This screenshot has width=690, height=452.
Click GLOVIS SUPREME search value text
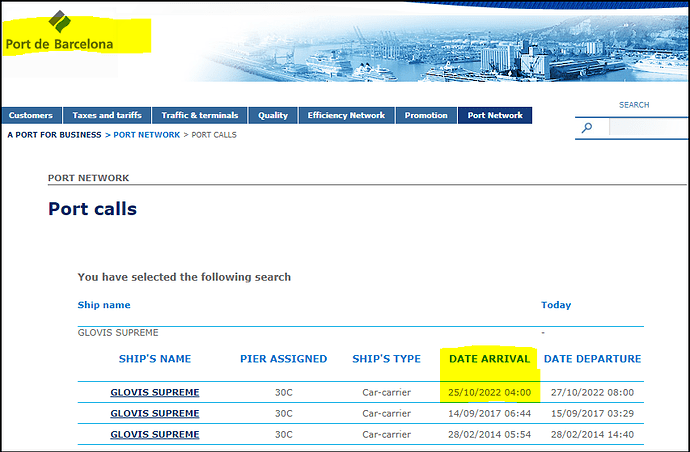pos(118,332)
